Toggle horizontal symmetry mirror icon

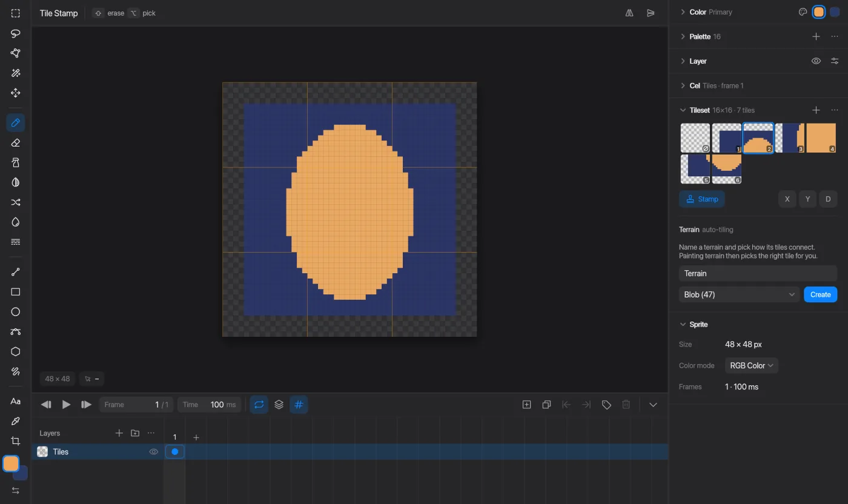coord(629,13)
